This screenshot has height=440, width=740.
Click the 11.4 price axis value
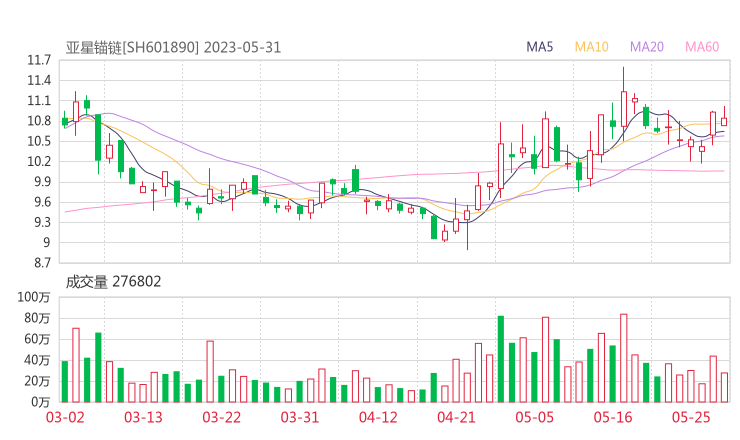tap(39, 81)
